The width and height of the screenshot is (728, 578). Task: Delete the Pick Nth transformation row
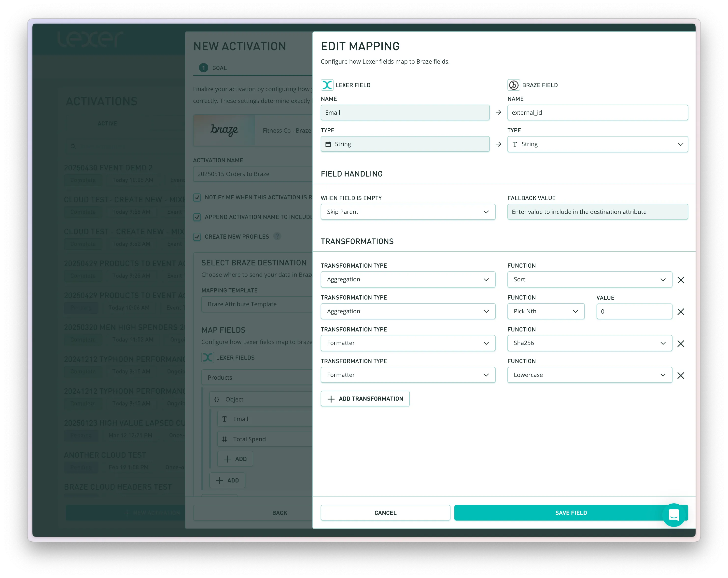pyautogui.click(x=681, y=312)
